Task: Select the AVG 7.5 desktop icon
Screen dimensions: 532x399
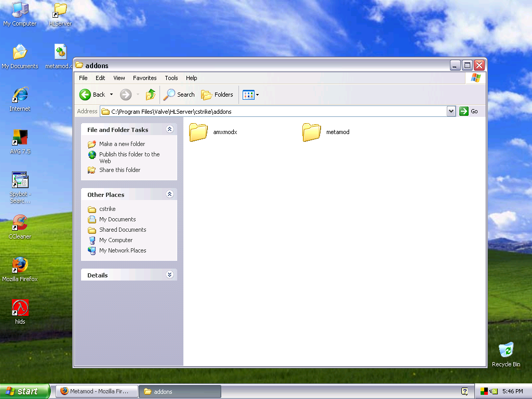Action: [x=20, y=142]
